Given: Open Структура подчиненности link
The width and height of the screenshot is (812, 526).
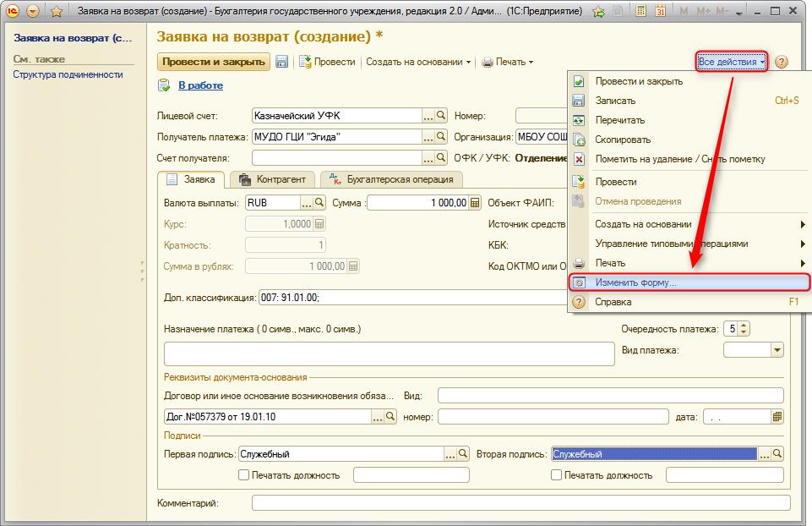Looking at the screenshot, I should pos(68,74).
